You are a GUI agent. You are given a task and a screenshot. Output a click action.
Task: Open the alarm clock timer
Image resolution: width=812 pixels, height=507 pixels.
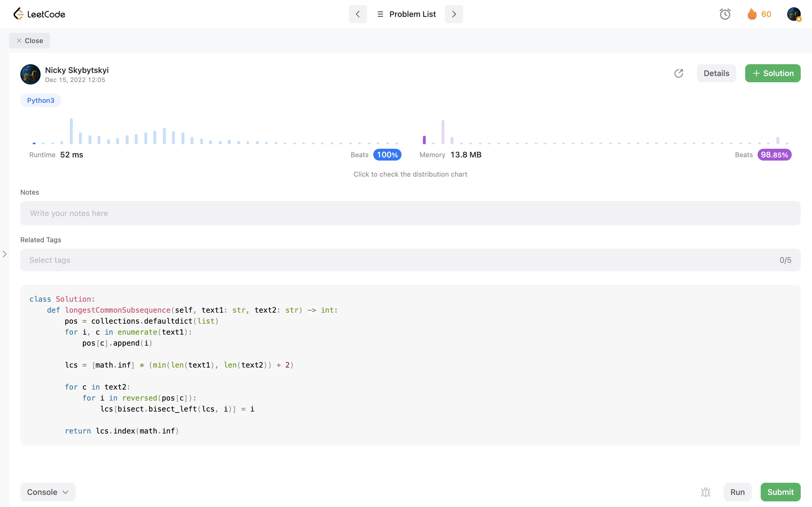(x=725, y=14)
